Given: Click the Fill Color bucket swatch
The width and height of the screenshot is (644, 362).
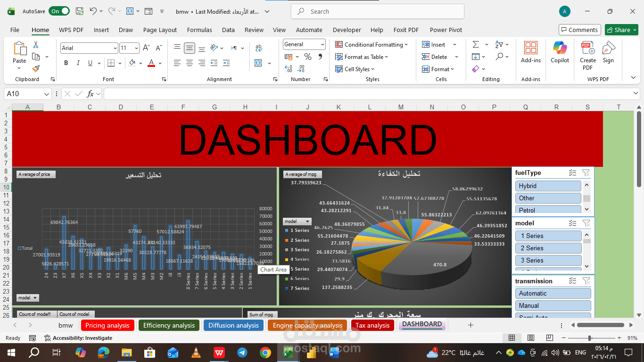Looking at the screenshot, I should pyautogui.click(x=132, y=63).
